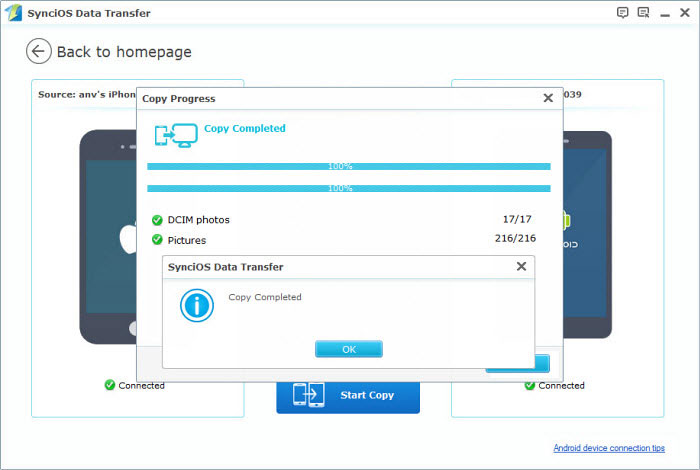Click the blue info icon in dialog
The image size is (700, 470).
196,305
